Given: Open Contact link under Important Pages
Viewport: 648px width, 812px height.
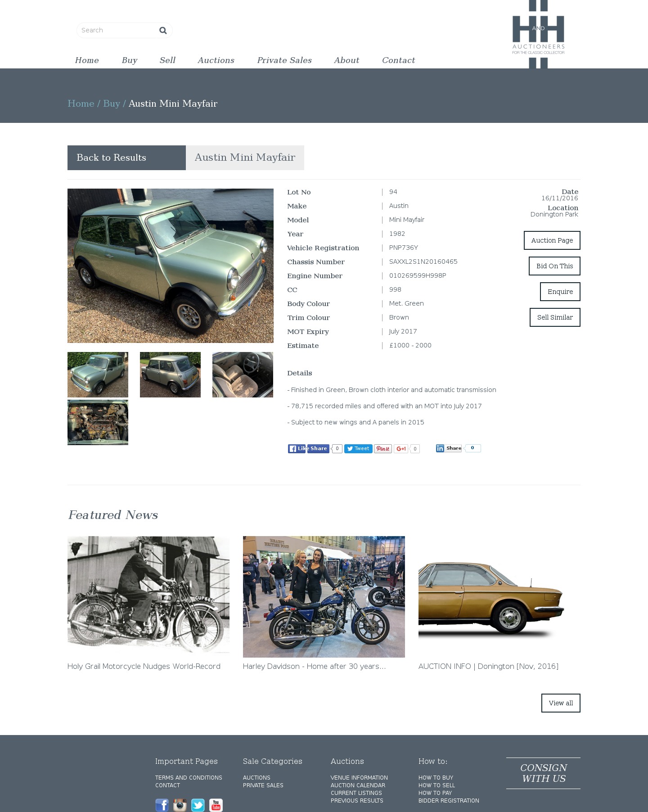Looking at the screenshot, I should coord(167,785).
